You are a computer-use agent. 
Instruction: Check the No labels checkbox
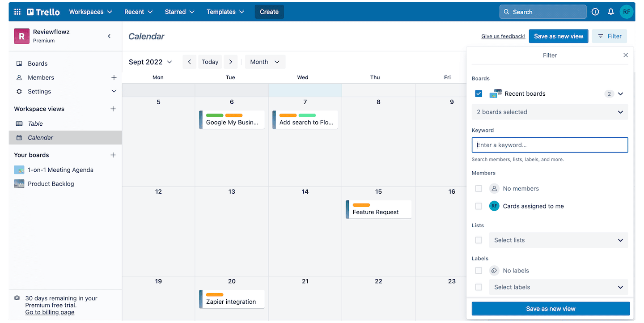coord(479,271)
